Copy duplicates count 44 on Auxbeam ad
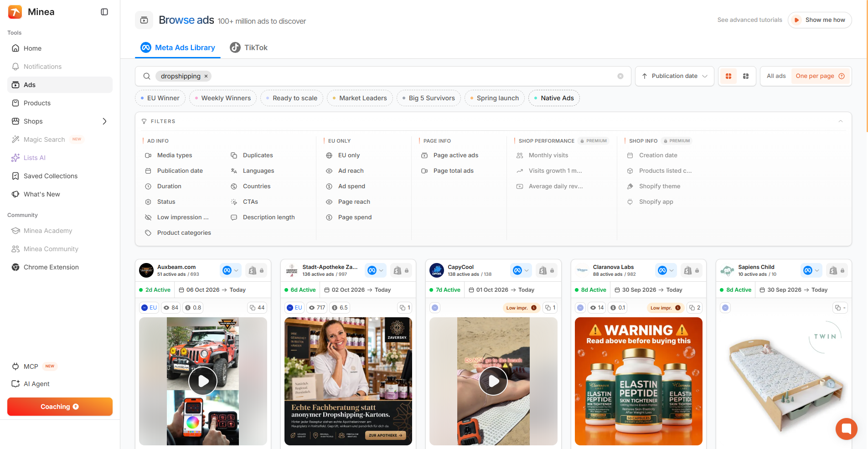868x449 pixels. pyautogui.click(x=257, y=308)
